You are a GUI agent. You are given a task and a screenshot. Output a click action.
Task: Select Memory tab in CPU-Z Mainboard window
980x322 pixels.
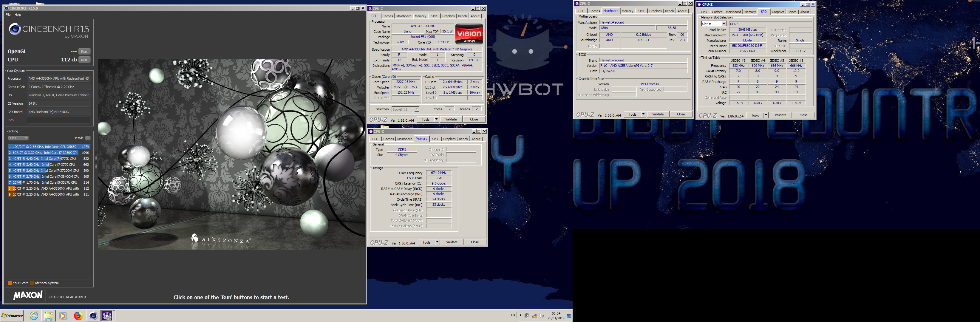[627, 11]
